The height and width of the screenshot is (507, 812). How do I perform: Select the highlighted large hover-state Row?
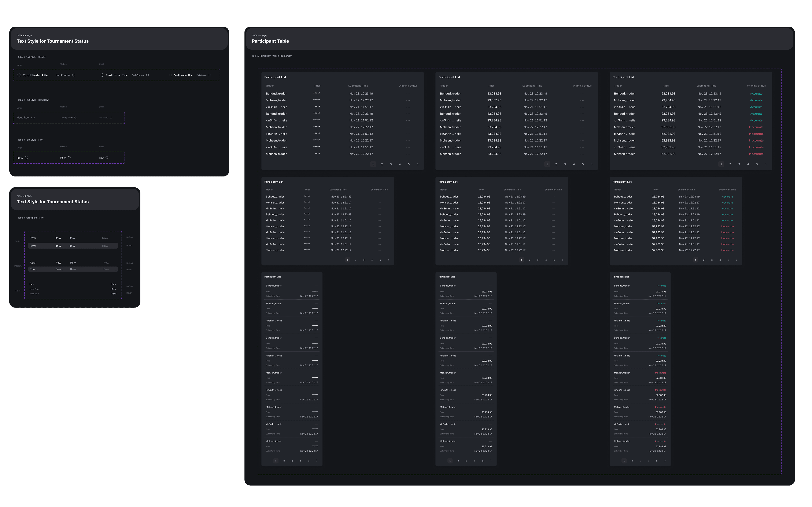(73, 246)
